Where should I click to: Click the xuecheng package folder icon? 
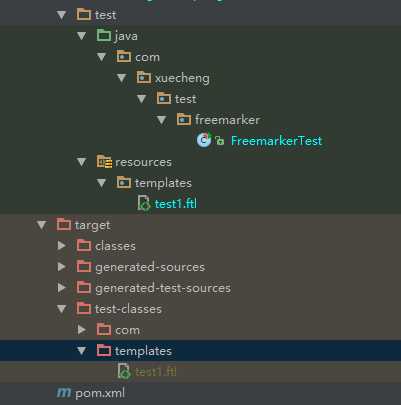pyautogui.click(x=144, y=77)
